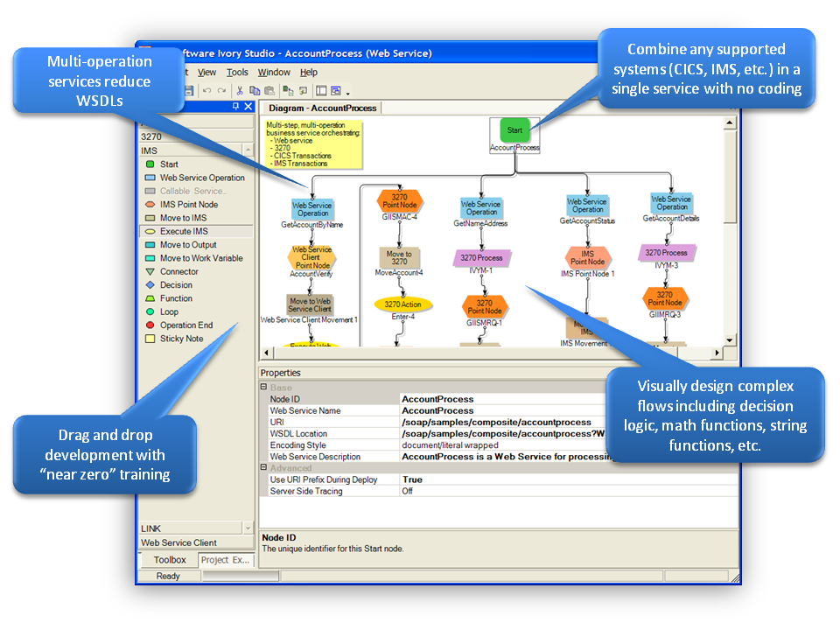Click the green Start node in diagram

click(514, 130)
